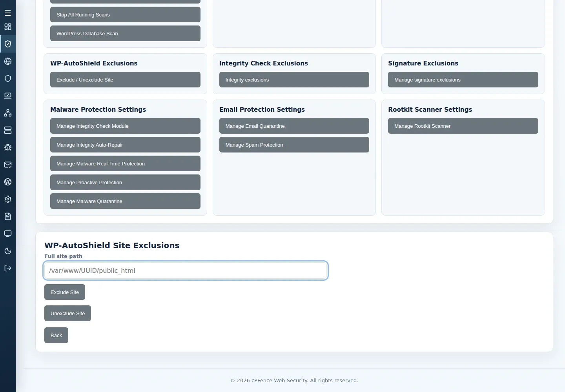Open the globe icon section
This screenshot has height=392, width=565.
[x=8, y=61]
